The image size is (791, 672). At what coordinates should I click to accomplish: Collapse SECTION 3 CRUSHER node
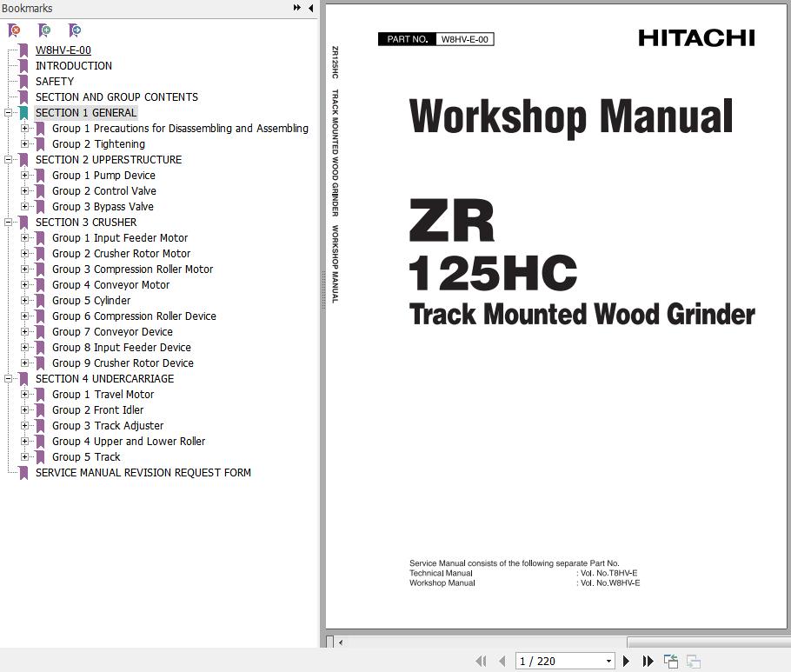(x=8, y=222)
